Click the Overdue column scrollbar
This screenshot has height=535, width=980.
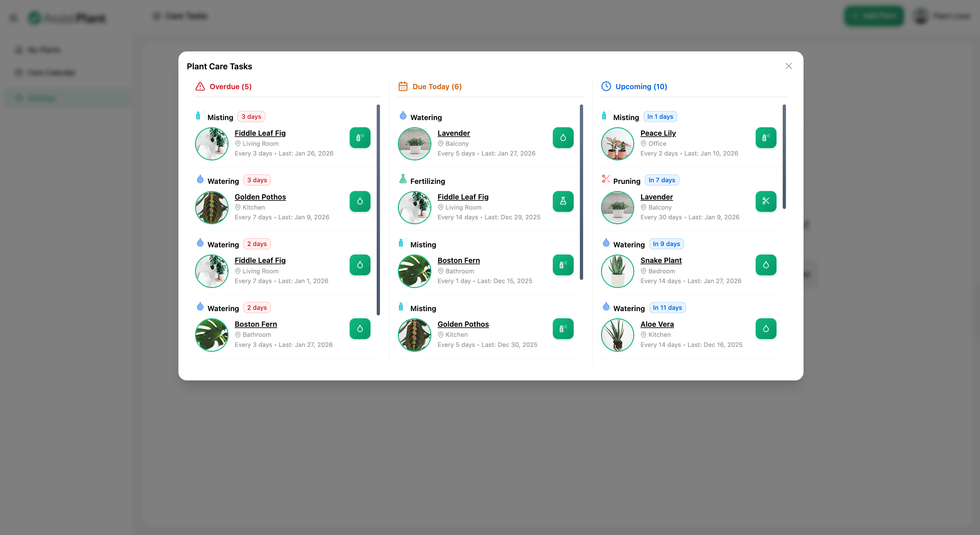click(378, 209)
